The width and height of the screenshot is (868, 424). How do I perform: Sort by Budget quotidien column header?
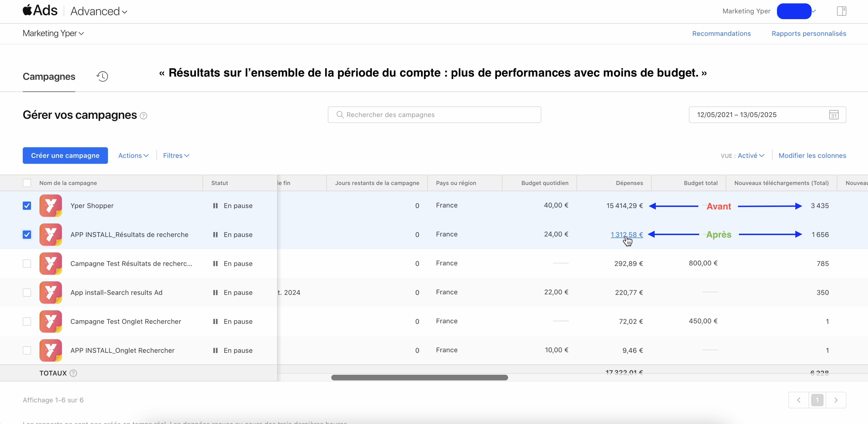[544, 183]
